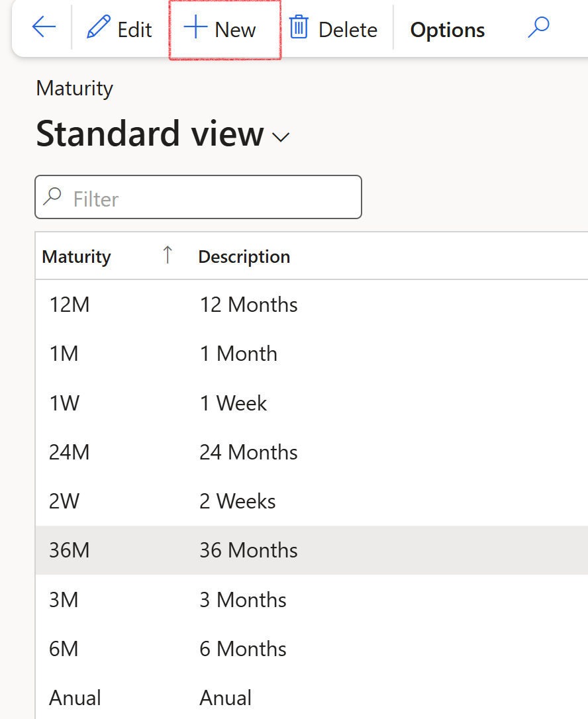This screenshot has height=719, width=588.
Task: Click the sort arrow in Maturity column
Action: (168, 256)
